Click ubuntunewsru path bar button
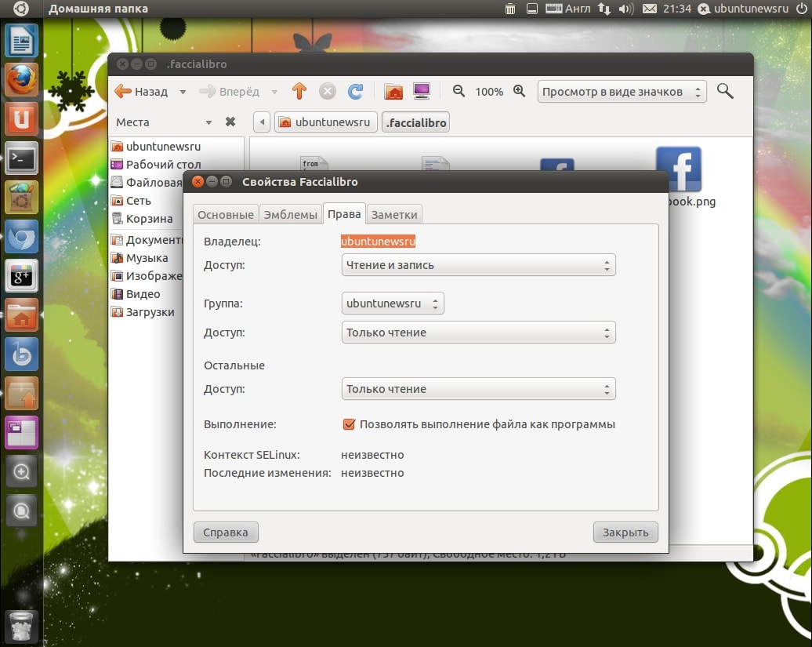This screenshot has height=647, width=812. (326, 122)
